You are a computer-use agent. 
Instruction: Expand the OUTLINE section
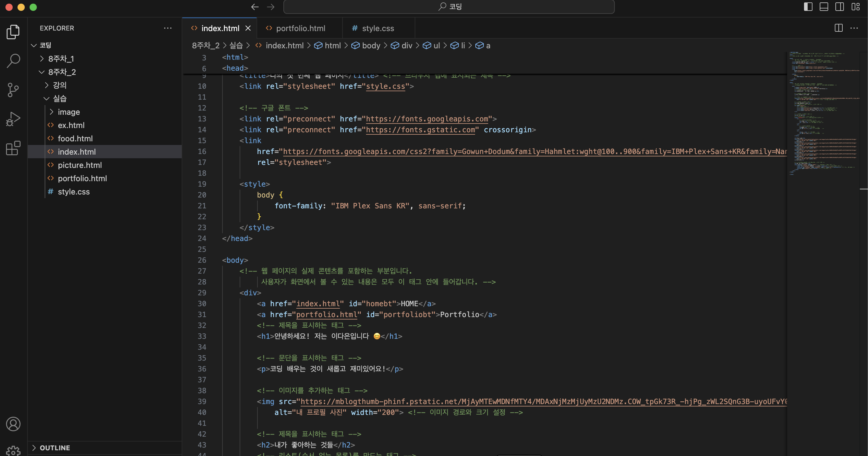(55, 448)
